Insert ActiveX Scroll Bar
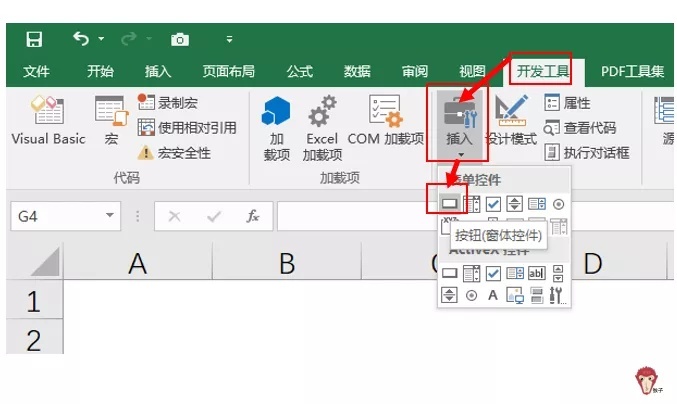Image resolution: width=677 pixels, height=404 pixels. point(558,273)
